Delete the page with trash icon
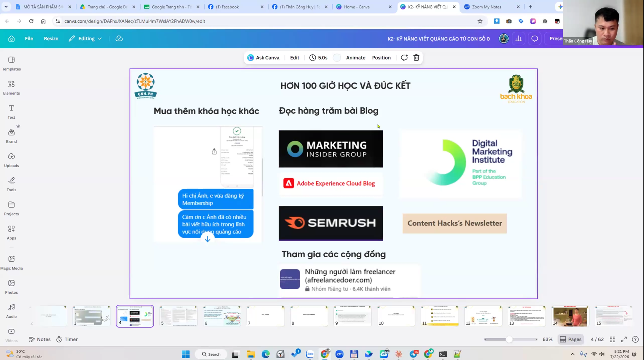The height and width of the screenshot is (360, 644). pyautogui.click(x=416, y=58)
